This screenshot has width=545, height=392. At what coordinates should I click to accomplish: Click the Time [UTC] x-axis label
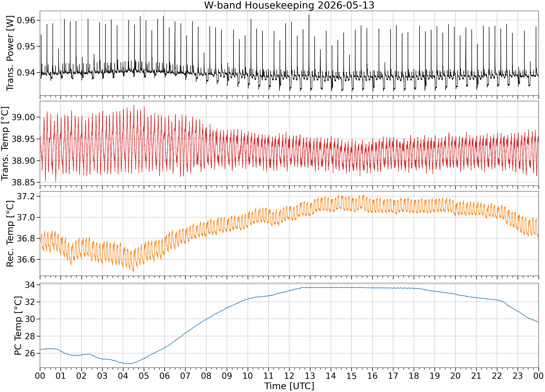click(289, 386)
